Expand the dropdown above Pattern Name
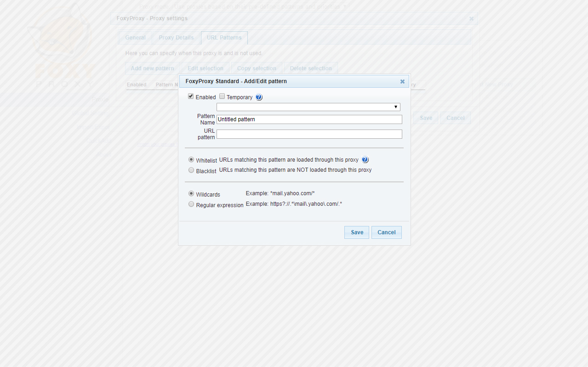The image size is (588, 367). tap(308, 107)
